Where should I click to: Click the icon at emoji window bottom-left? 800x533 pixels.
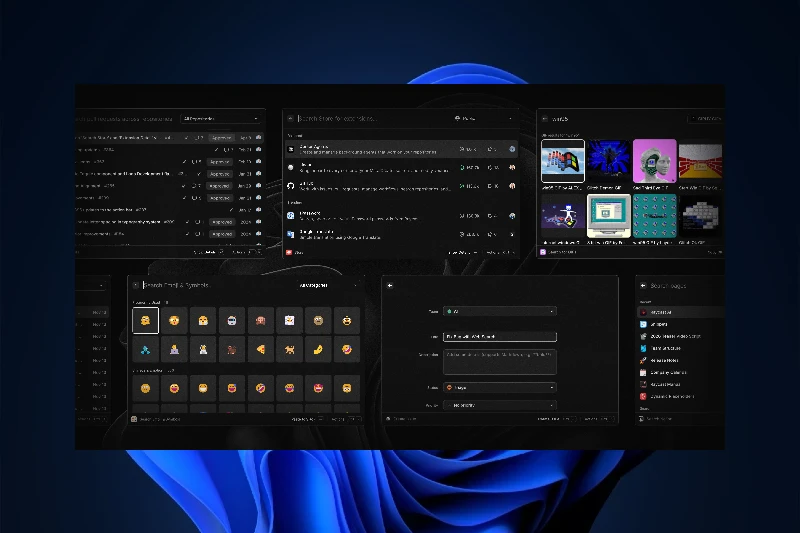(134, 419)
